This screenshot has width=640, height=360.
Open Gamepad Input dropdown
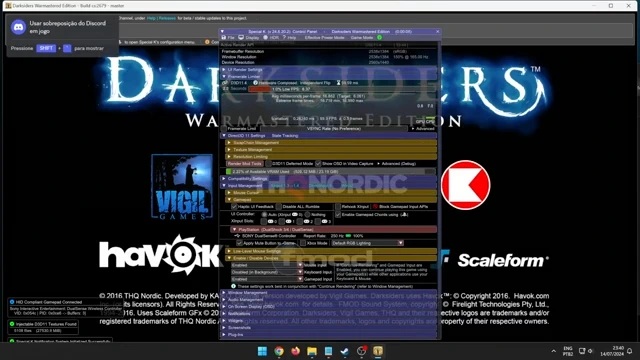coord(267,279)
